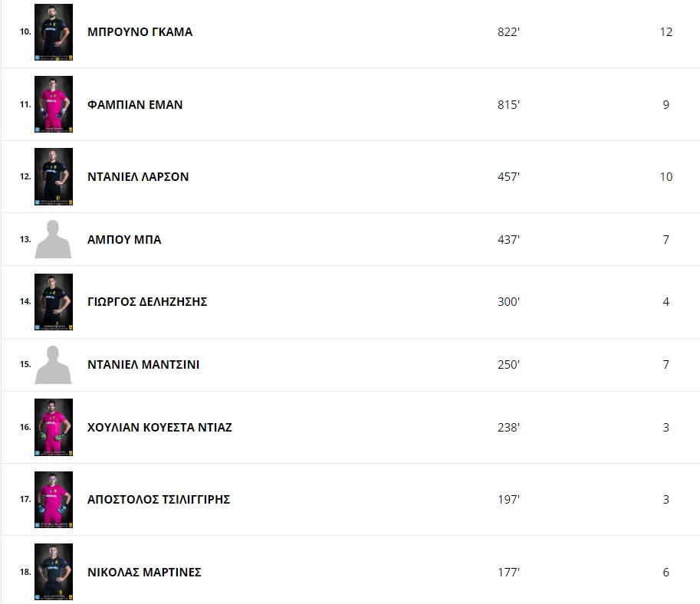Open ΧΟΥΛΙΑΝ ΚΟΥΕΣΤΑ ΝΤΙΑΖ goalkeeper photo
The height and width of the screenshot is (604, 700).
click(54, 427)
